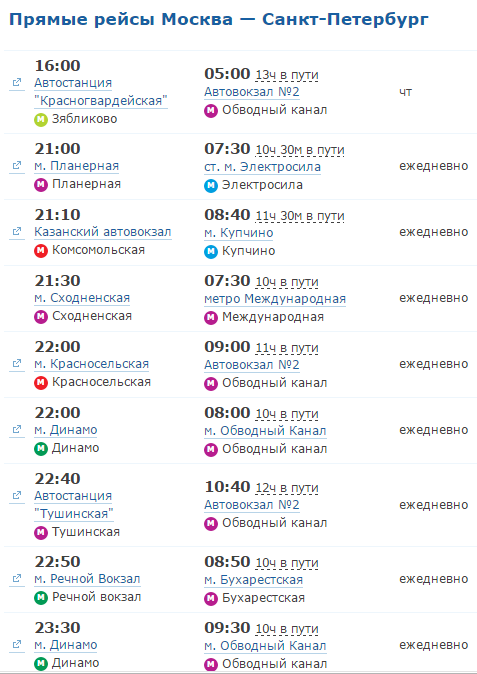Click the 10ч 30м в пути duration text
The width and height of the screenshot is (477, 674).
[x=300, y=150]
